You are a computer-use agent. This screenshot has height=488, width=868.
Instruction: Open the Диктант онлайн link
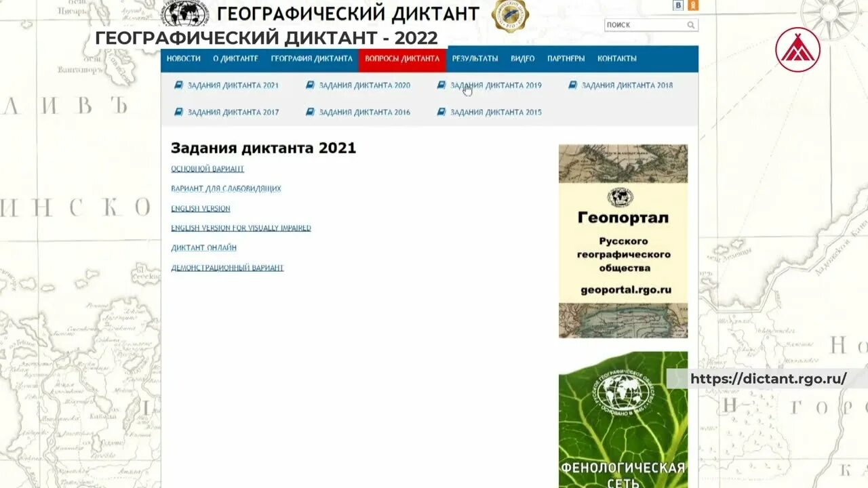tap(203, 248)
